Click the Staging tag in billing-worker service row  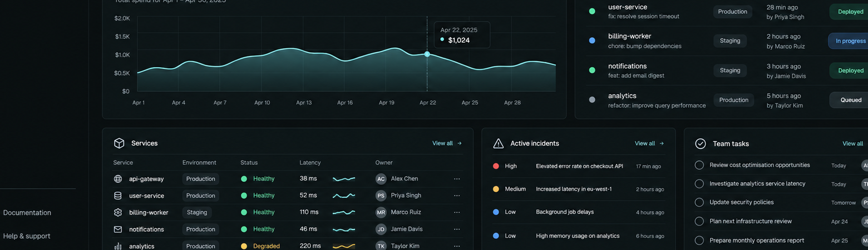197,212
